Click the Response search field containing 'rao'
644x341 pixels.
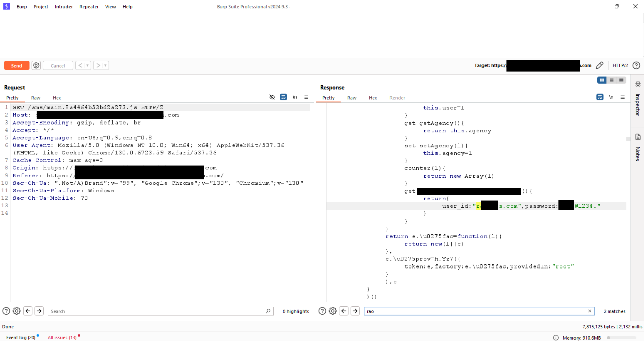pos(479,311)
